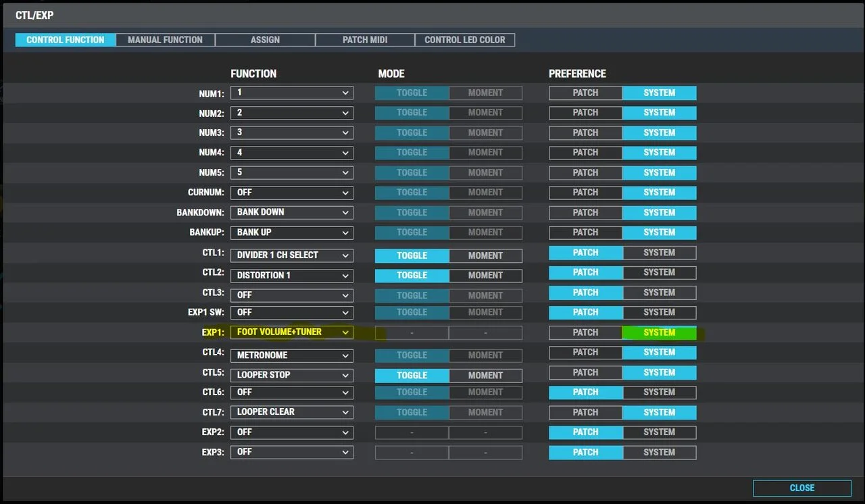Open the CTL1 DIVIDER 1 CH SELECT dropdown
Image resolution: width=865 pixels, height=504 pixels.
click(291, 255)
